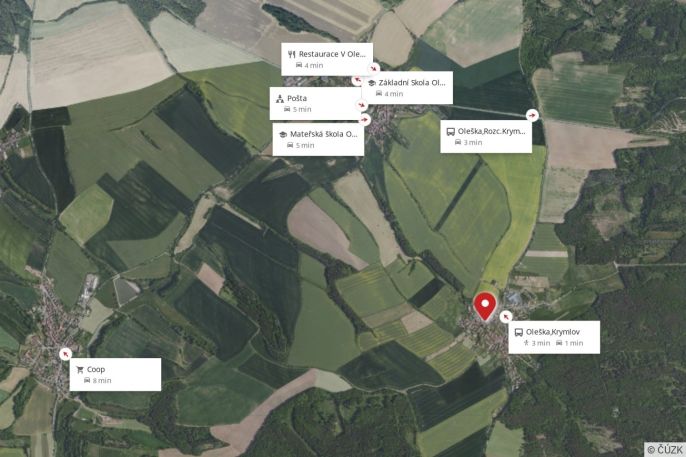The image size is (686, 457).
Task: Open the Oleška,Krymlov bus stop card
Action: coord(554,337)
